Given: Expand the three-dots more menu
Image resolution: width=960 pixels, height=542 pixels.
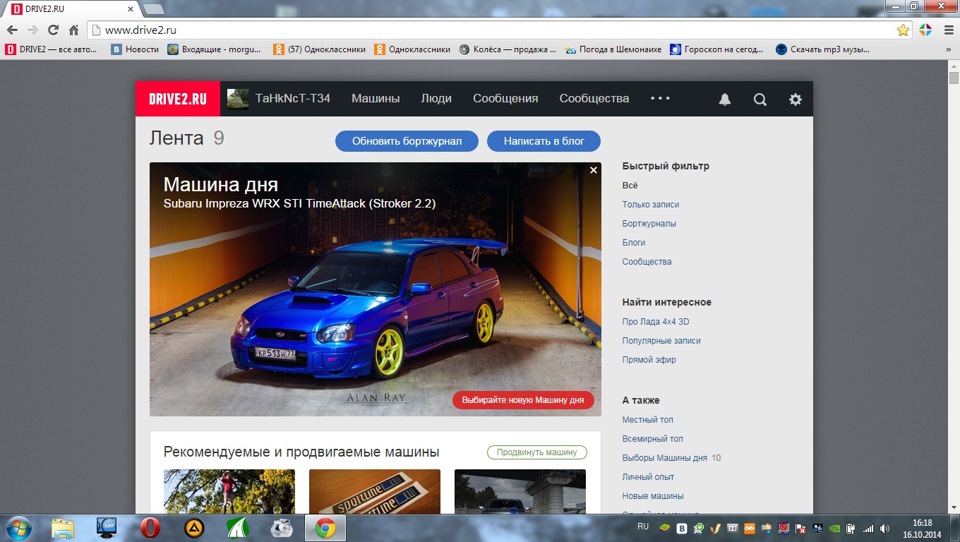Looking at the screenshot, I should click(660, 98).
